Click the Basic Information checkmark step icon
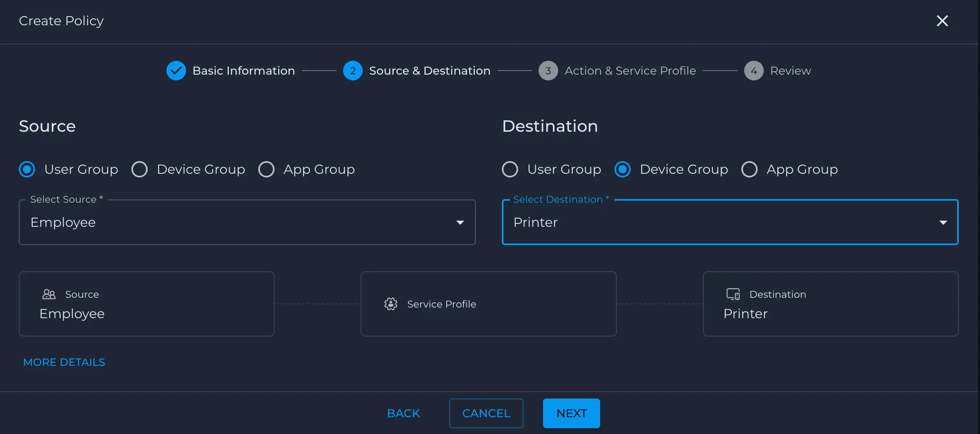The image size is (980, 434). [x=176, y=71]
